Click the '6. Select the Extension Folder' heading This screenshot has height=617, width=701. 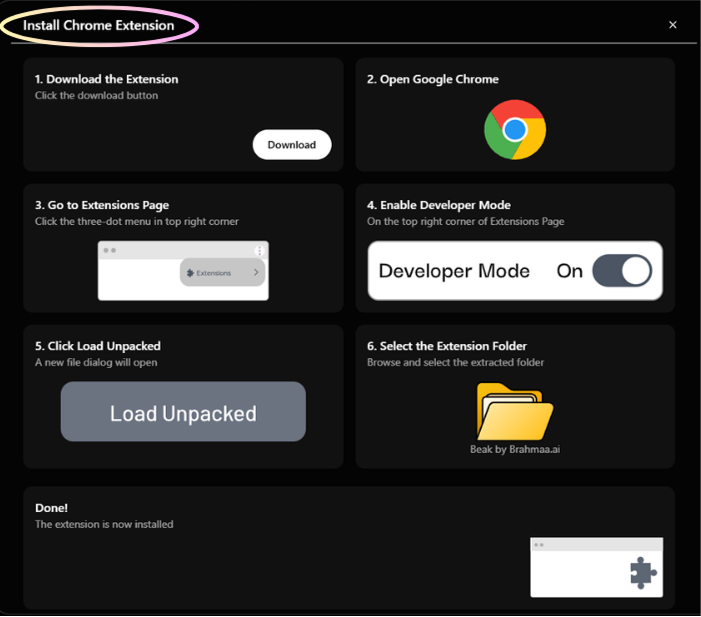tap(447, 346)
